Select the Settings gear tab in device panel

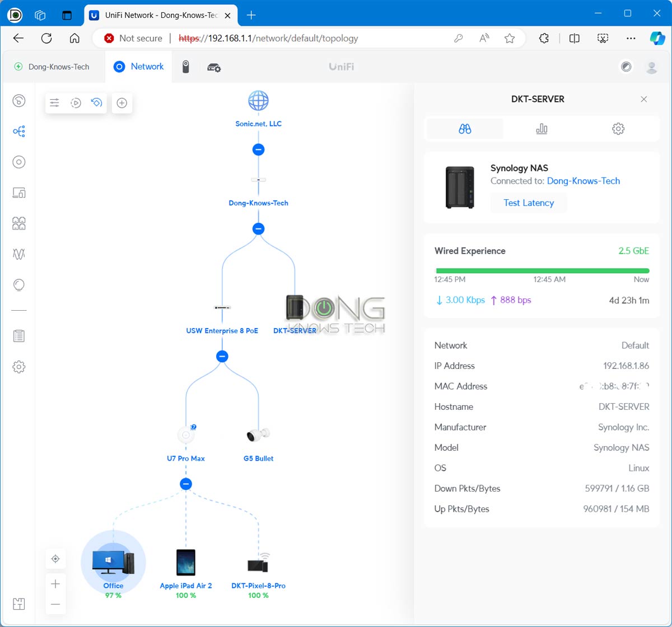tap(618, 129)
